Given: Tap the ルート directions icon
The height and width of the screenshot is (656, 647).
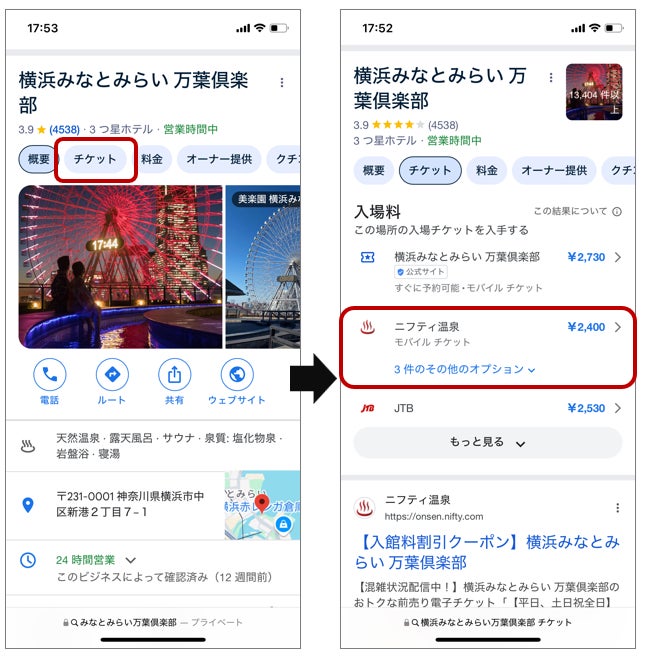Looking at the screenshot, I should click(x=112, y=374).
